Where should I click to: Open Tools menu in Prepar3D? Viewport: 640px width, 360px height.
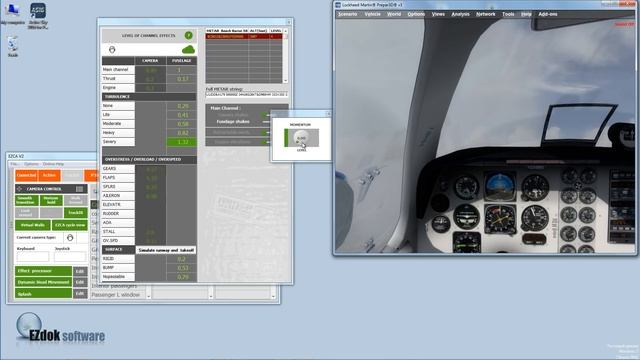point(508,14)
